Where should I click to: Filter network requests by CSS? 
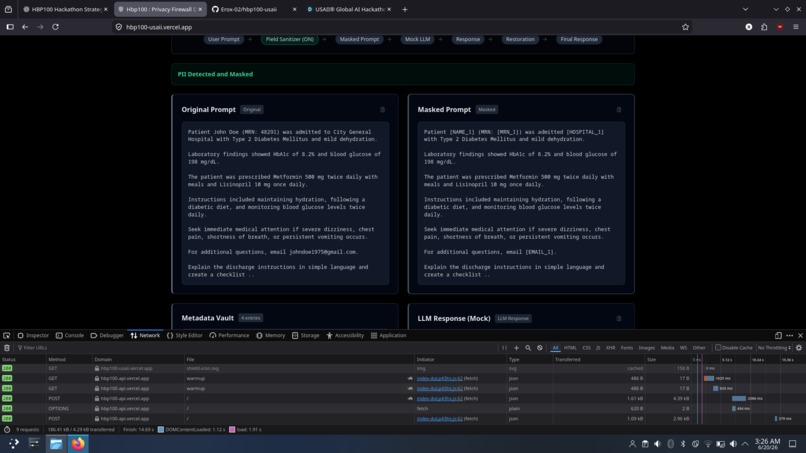pos(587,348)
